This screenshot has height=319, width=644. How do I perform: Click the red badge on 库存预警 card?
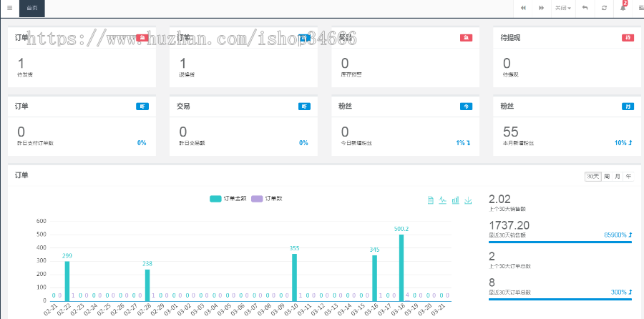[x=466, y=38]
